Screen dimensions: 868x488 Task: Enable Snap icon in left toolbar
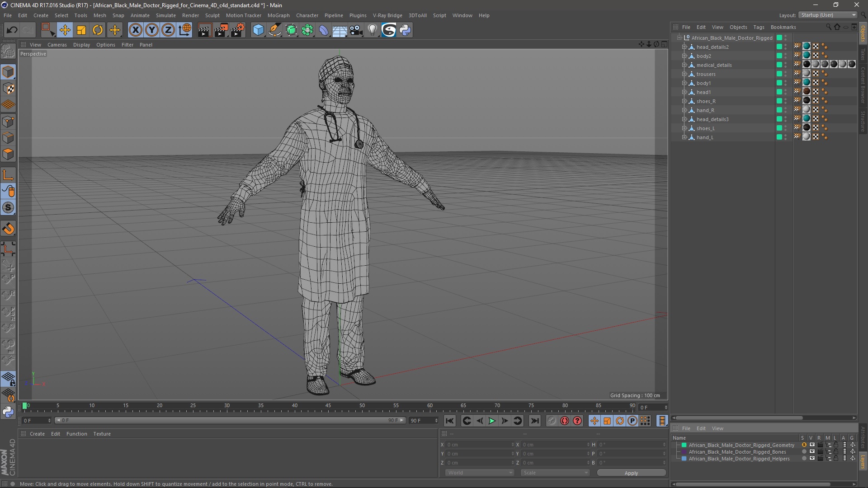point(8,207)
